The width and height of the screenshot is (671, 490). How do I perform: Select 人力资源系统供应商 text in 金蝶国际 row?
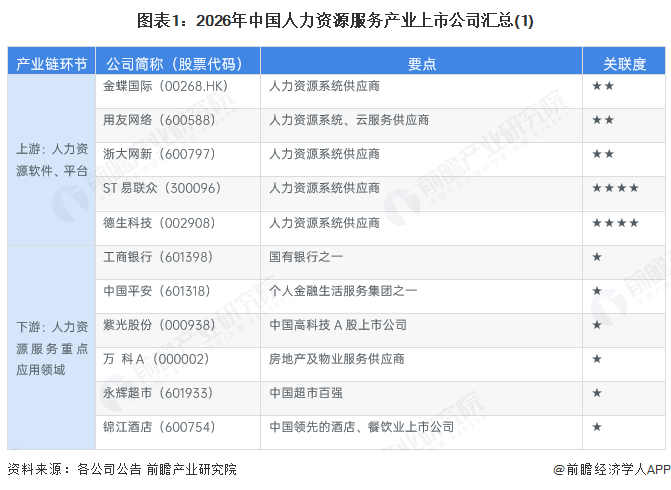coord(324,86)
